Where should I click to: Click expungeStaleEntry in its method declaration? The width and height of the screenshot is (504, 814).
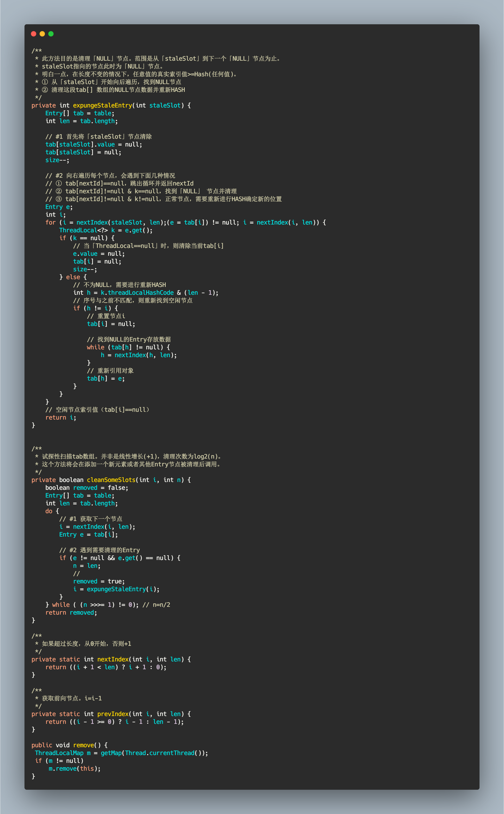click(102, 105)
